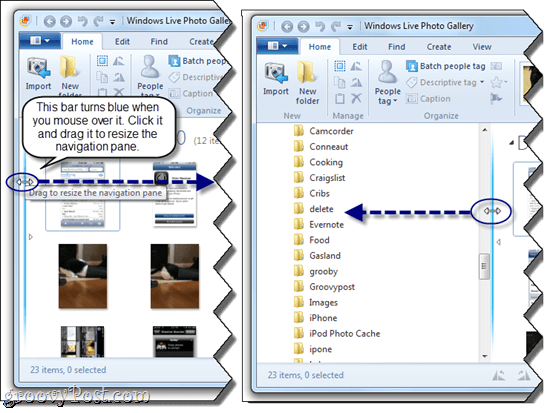Open Create tab in right window

438,47
